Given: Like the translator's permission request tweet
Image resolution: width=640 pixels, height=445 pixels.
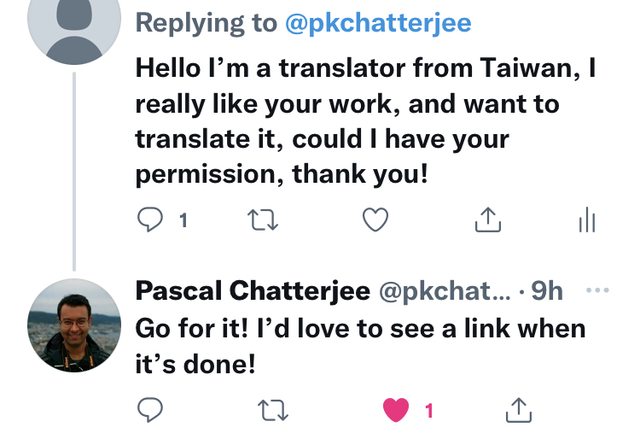Looking at the screenshot, I should [x=375, y=220].
